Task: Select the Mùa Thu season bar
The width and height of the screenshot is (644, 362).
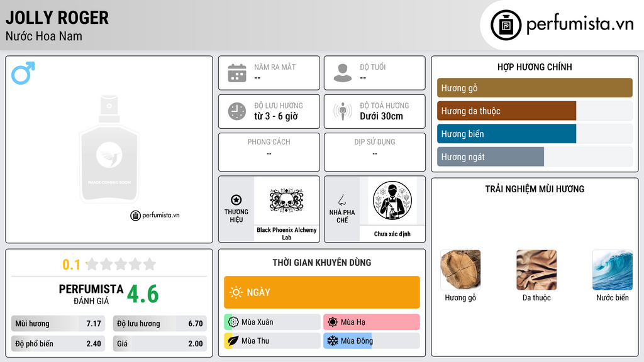Action: coord(272,341)
